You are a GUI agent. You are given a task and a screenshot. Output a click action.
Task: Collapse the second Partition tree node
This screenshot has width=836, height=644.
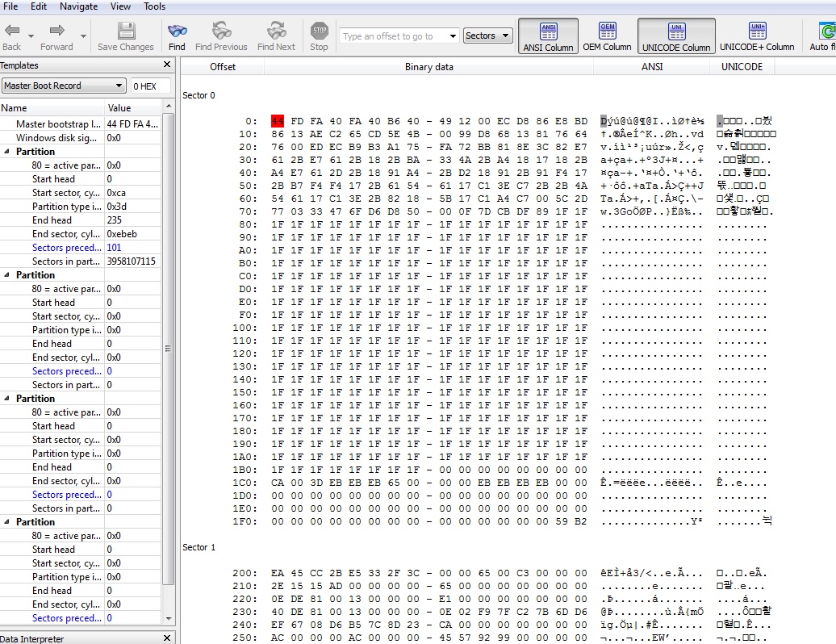(7, 275)
